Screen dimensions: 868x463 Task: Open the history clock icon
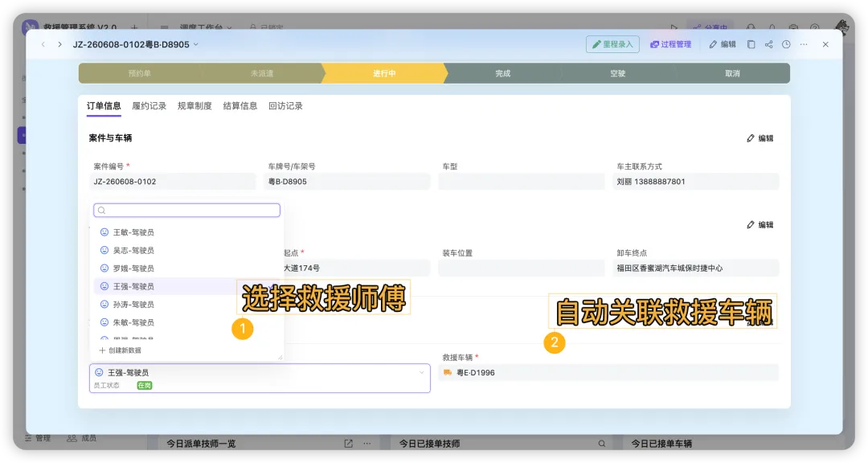[786, 44]
